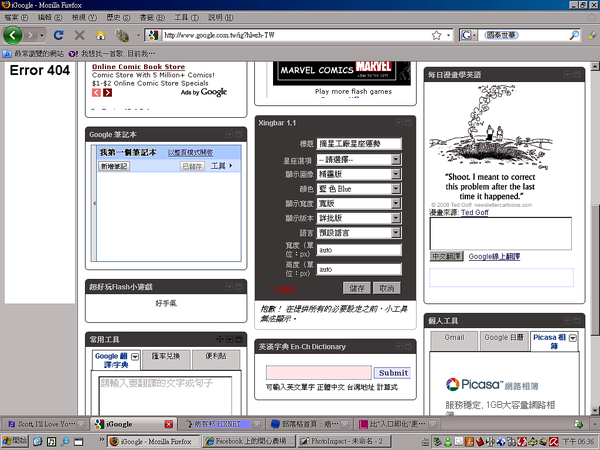Click the forward navigation arrow
The width and height of the screenshot is (600, 450).
coord(30,36)
